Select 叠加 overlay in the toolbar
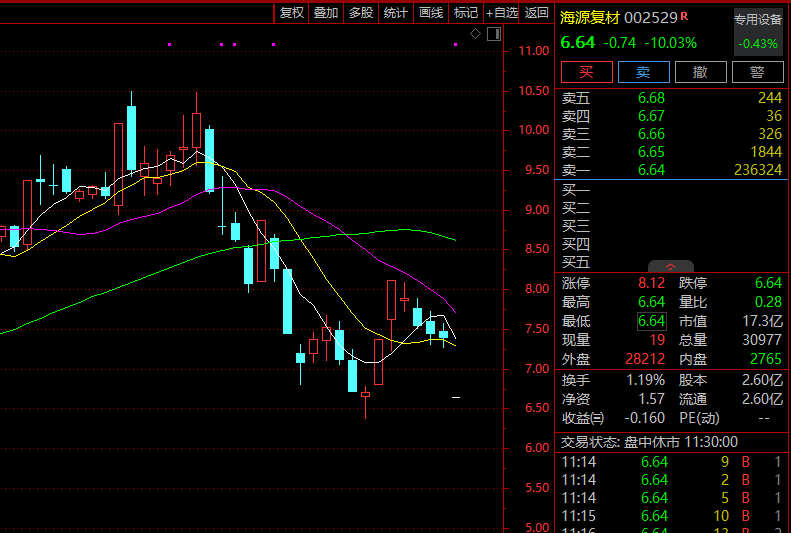Image resolution: width=791 pixels, height=533 pixels. click(x=326, y=13)
